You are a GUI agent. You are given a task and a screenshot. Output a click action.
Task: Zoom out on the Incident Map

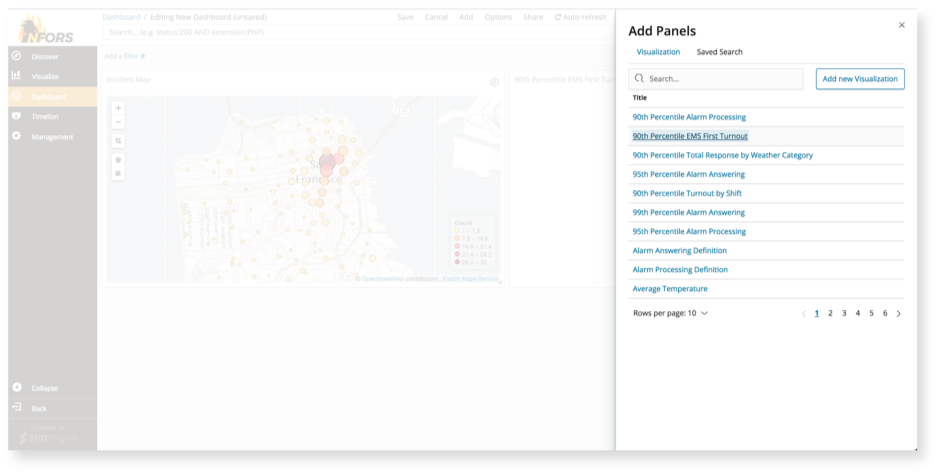tap(118, 121)
